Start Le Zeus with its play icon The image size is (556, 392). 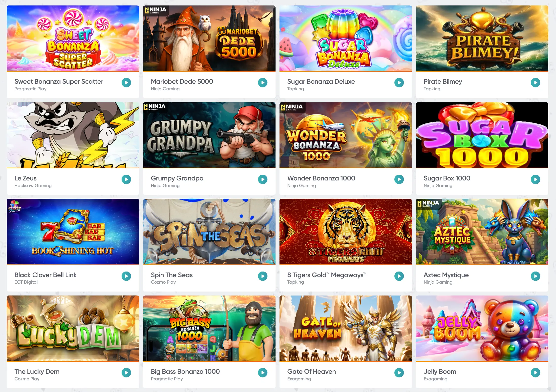click(x=126, y=179)
